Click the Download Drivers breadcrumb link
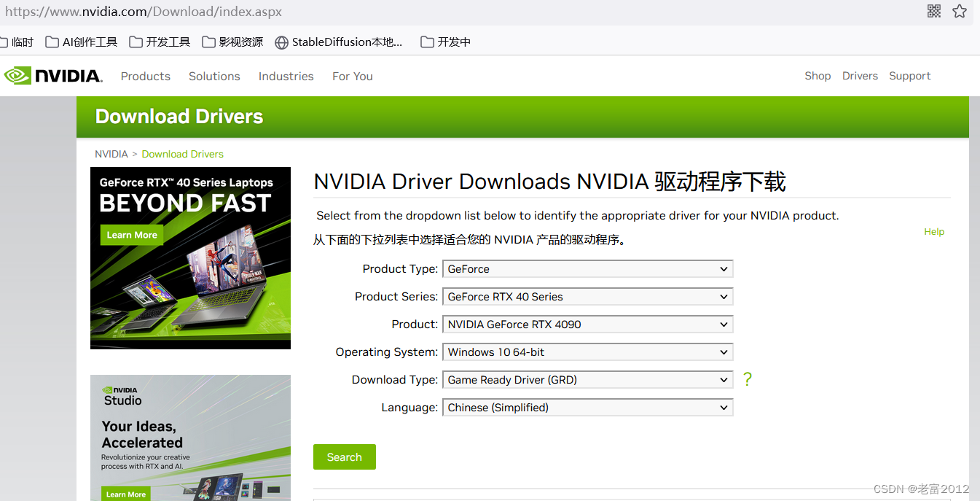Image resolution: width=980 pixels, height=501 pixels. [183, 154]
